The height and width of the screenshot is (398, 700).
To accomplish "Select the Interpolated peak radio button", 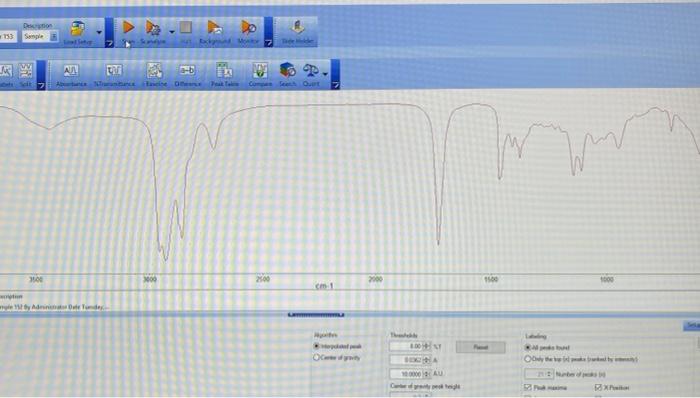I will (x=317, y=346).
